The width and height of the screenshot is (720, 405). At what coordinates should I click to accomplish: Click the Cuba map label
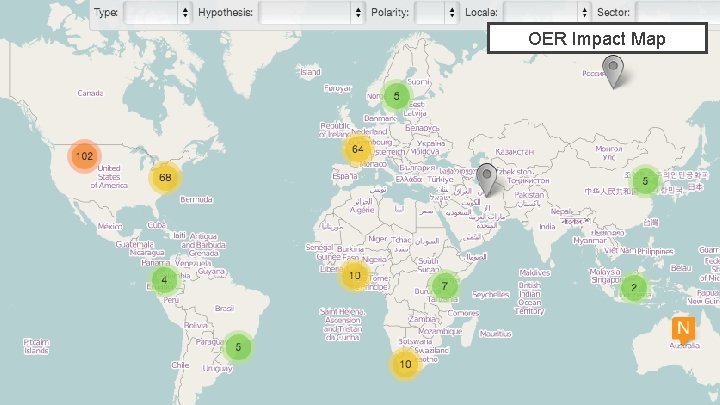tap(157, 225)
